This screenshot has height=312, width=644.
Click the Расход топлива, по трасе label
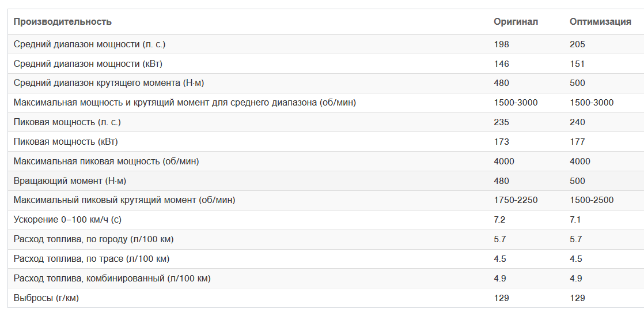tap(91, 259)
